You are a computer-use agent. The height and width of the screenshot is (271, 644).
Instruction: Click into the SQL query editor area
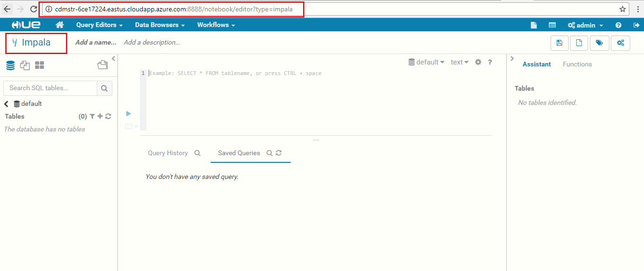(319, 100)
